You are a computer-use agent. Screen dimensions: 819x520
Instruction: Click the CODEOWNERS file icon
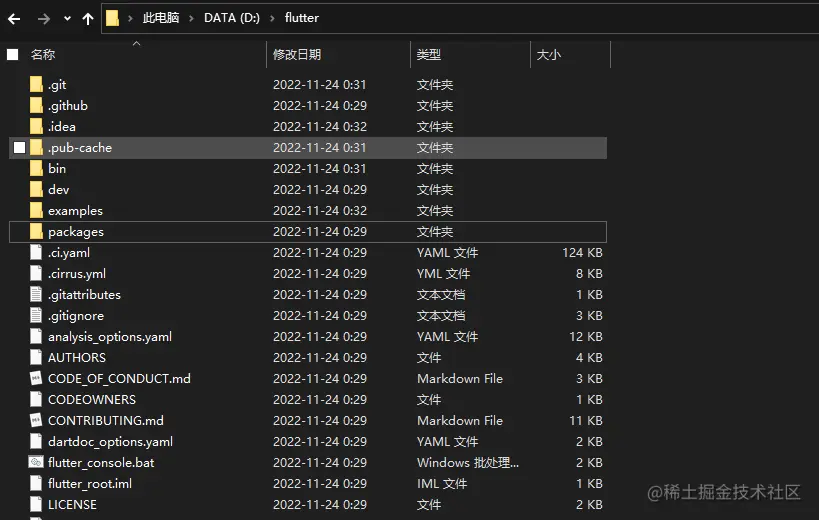coord(36,399)
